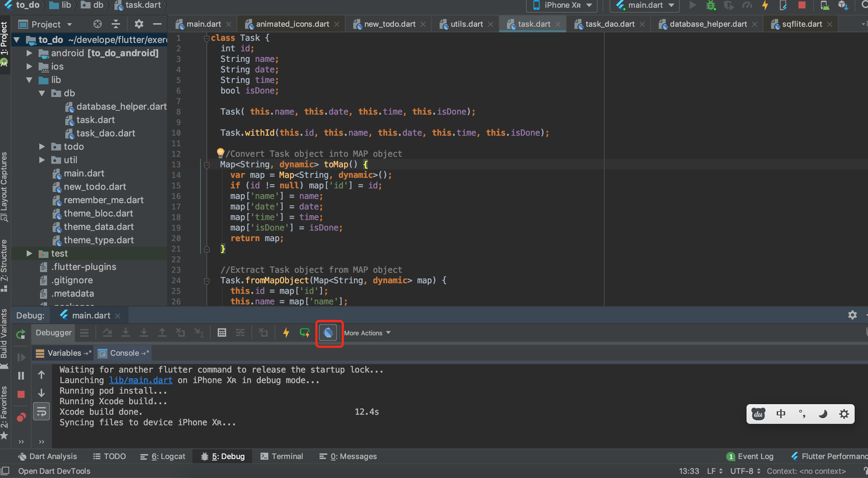Open the iPhone XR device selector dropdown
The height and width of the screenshot is (478, 868).
[x=561, y=5]
